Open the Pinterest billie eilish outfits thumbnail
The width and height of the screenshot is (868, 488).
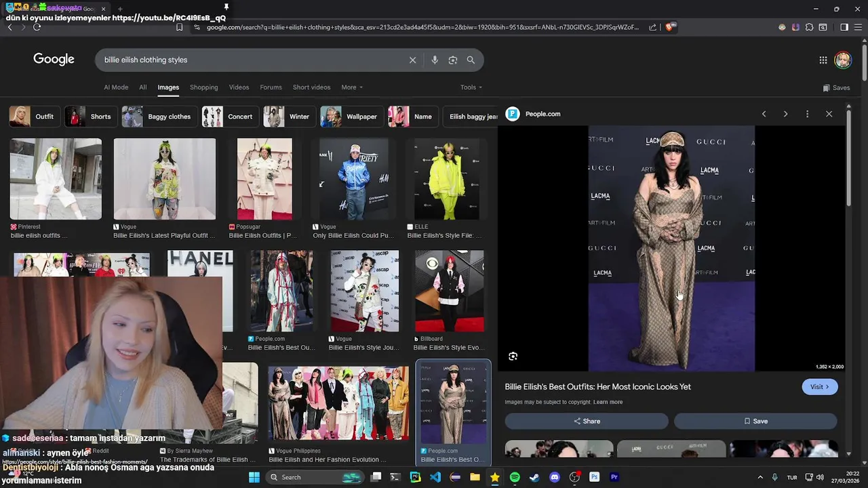[x=56, y=179]
